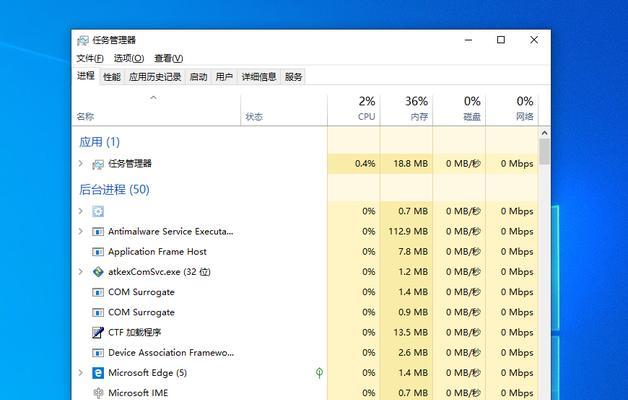Switch to the 用户 tab
This screenshot has height=400, width=628.
[224, 77]
